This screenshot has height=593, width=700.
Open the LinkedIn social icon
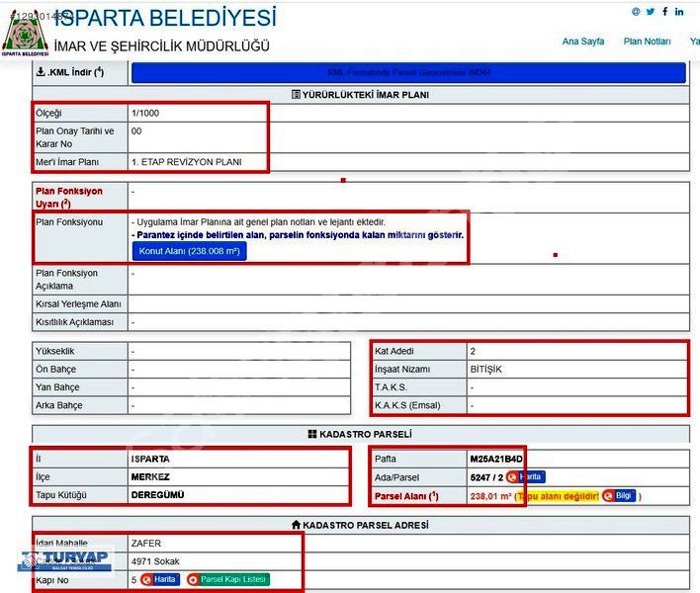pos(680,12)
